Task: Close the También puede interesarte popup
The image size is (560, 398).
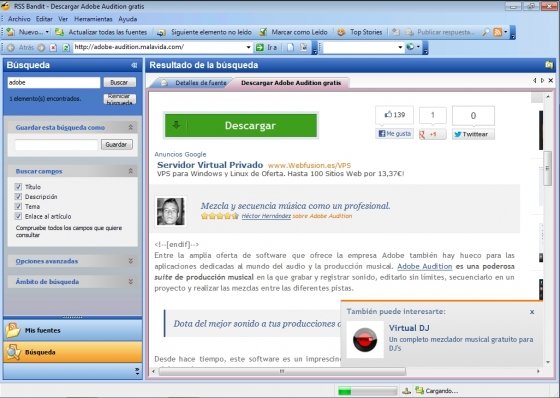Action: (532, 312)
